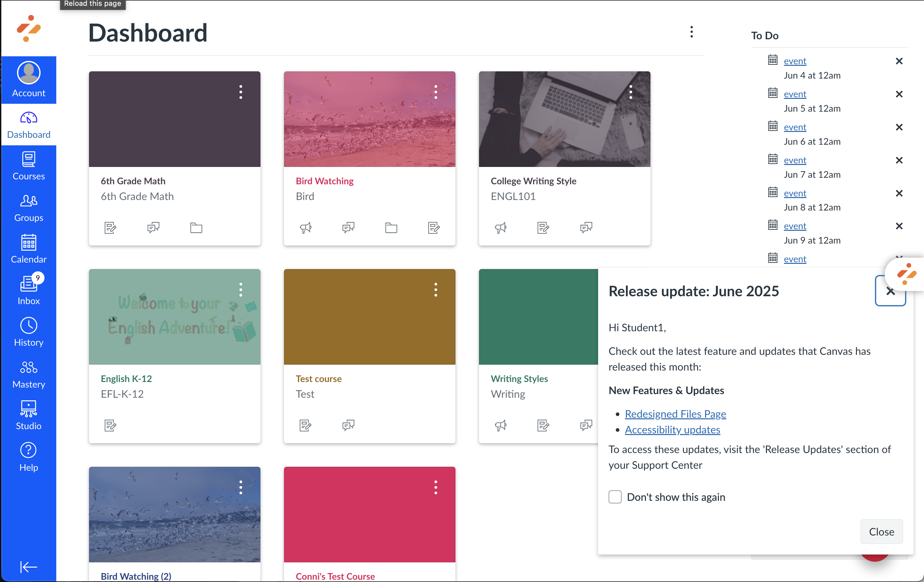This screenshot has width=924, height=582.
Task: Open Test course discussions icon
Action: pos(348,425)
